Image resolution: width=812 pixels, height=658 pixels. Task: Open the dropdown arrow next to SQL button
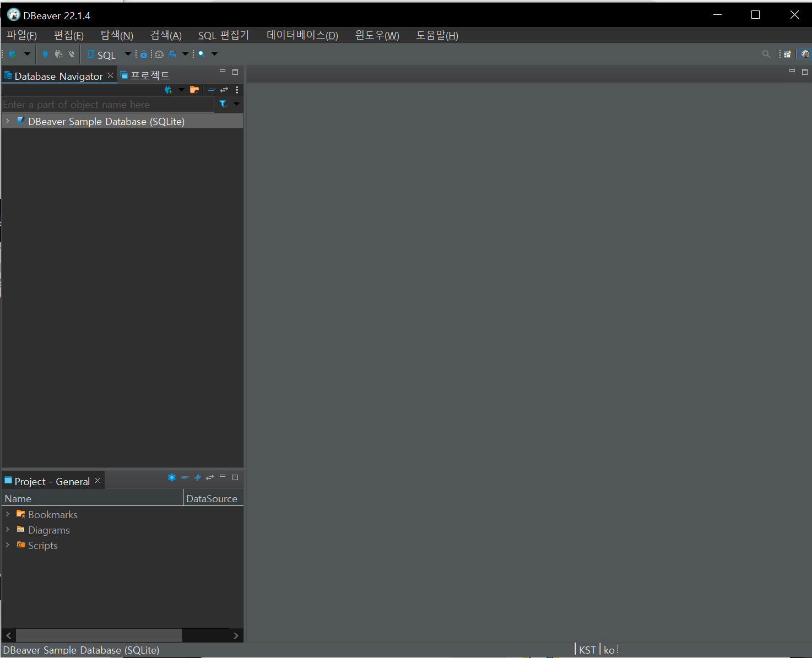128,54
